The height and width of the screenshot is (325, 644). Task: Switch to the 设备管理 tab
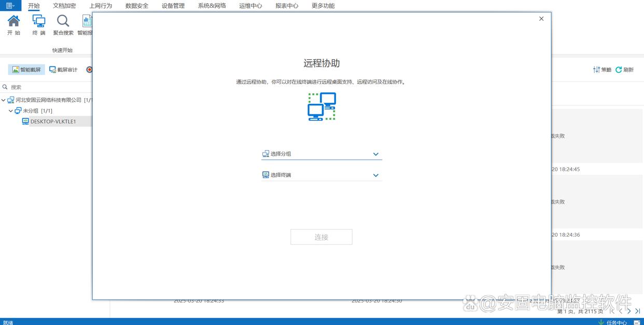[x=173, y=6]
